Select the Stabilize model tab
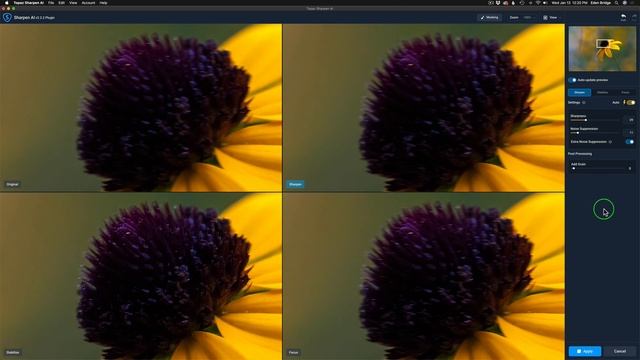The width and height of the screenshot is (640, 360). pos(602,93)
